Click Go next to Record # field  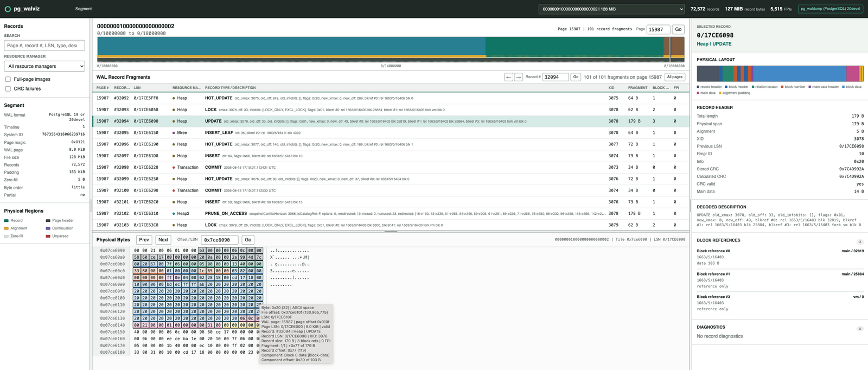(576, 77)
